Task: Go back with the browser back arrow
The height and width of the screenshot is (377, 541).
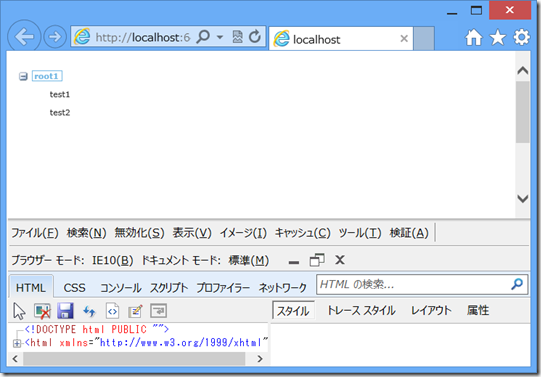Action: pyautogui.click(x=24, y=37)
